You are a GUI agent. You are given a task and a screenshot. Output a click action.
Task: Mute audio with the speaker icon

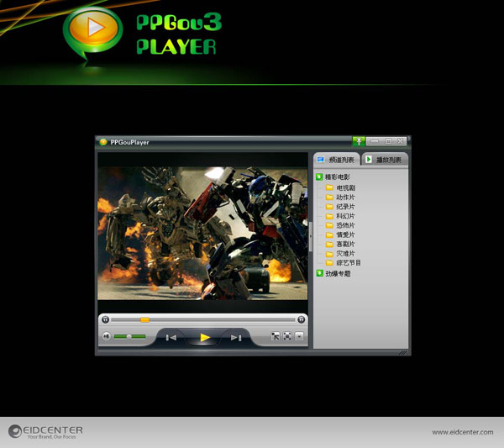point(107,336)
